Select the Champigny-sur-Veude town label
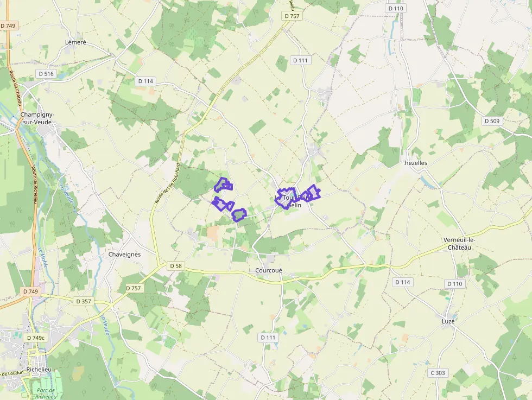 point(37,118)
